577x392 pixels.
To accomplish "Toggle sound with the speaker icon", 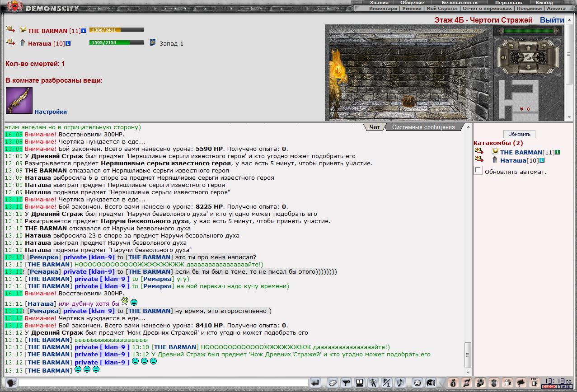I will tap(400, 383).
